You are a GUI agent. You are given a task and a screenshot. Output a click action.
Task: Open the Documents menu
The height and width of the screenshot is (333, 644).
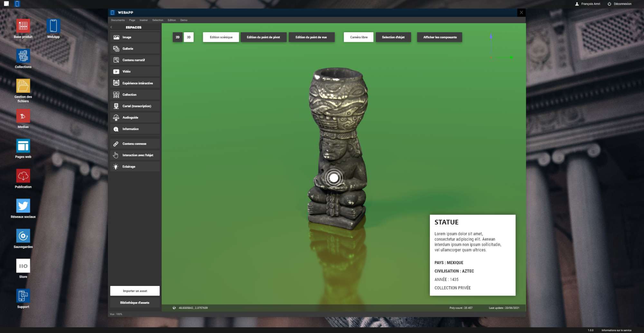pos(118,20)
